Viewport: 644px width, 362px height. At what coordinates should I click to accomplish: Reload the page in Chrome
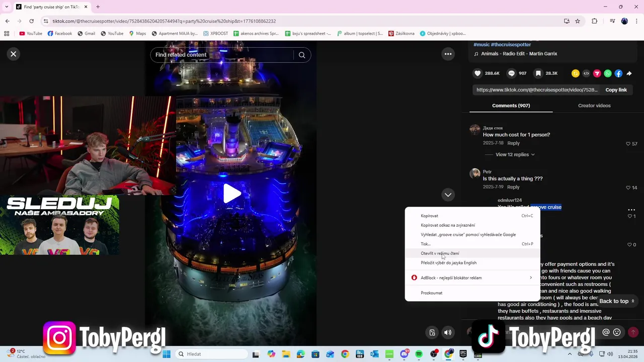pyautogui.click(x=31, y=21)
